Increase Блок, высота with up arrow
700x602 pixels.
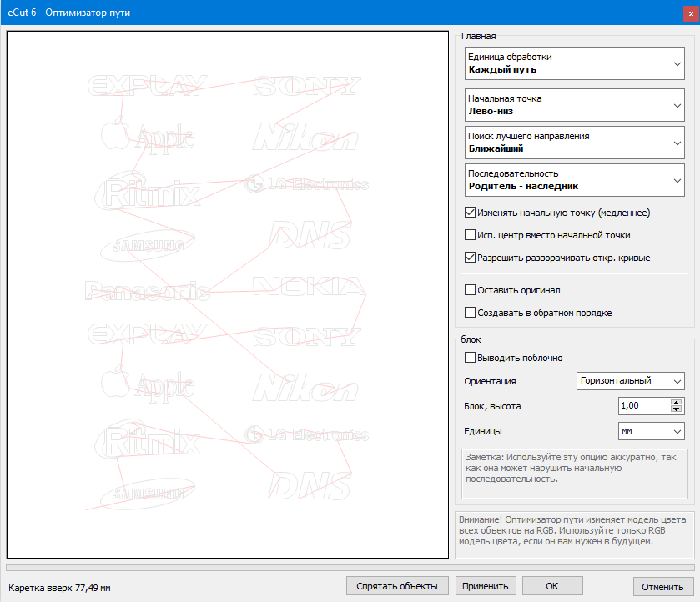[677, 402]
